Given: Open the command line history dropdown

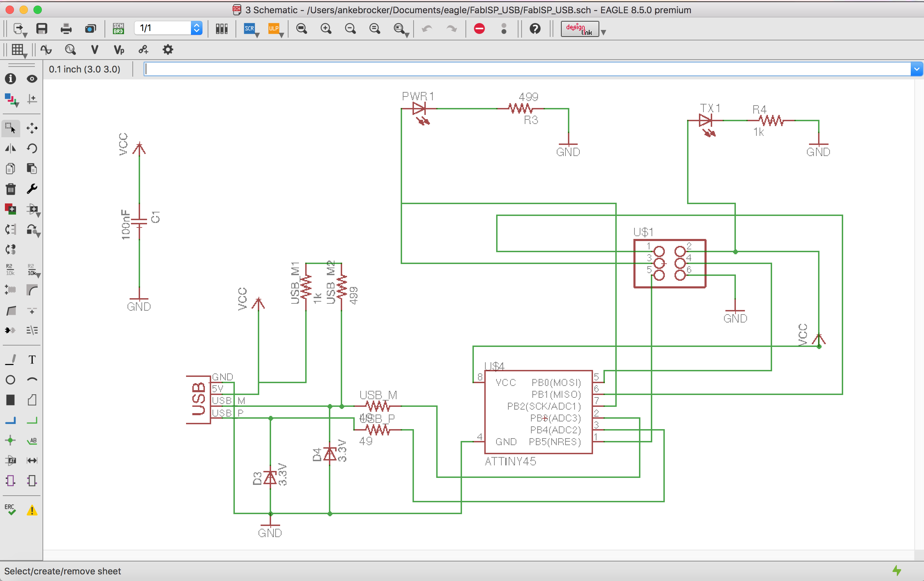Looking at the screenshot, I should point(916,69).
